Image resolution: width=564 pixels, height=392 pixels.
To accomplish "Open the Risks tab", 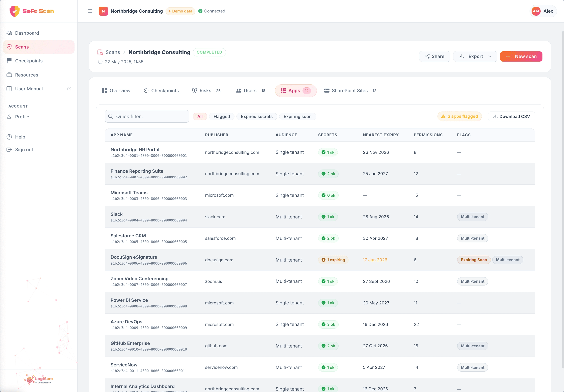I will [x=206, y=91].
